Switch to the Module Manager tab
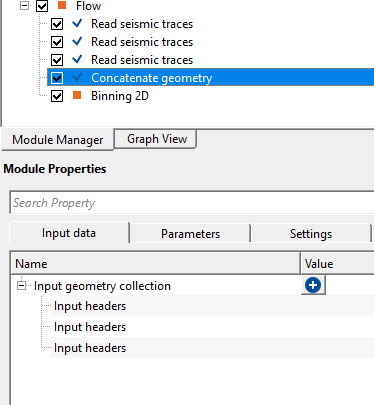Screen dimensions: 374x405 [x=58, y=140]
